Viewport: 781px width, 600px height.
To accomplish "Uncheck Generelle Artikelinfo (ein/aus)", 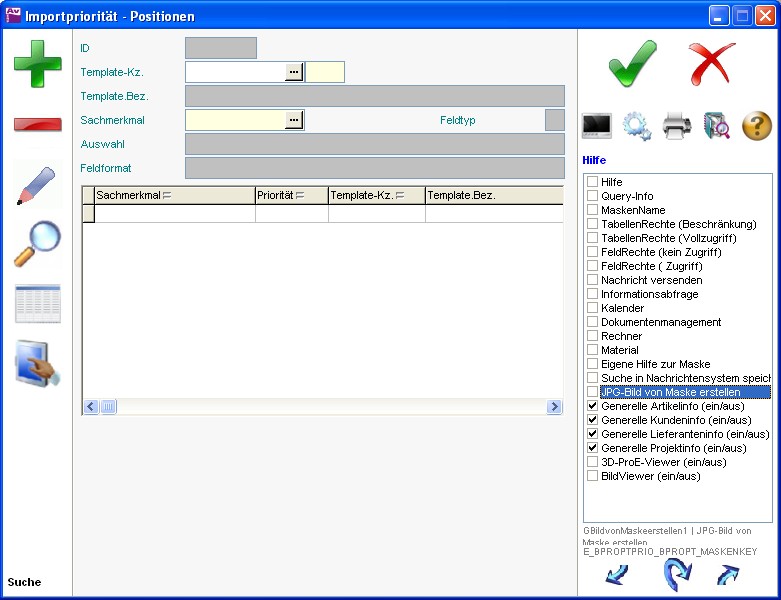I will (x=593, y=407).
